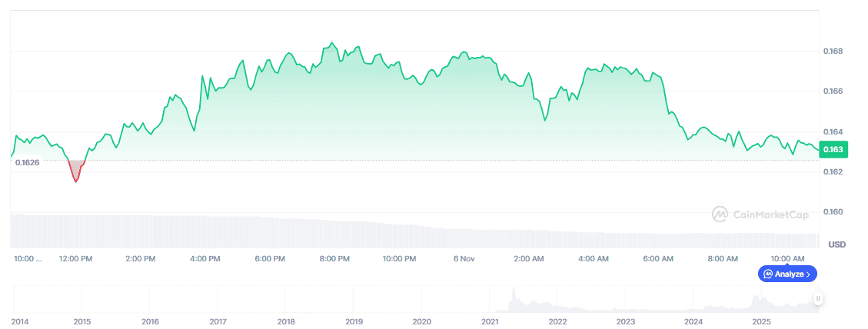This screenshot has width=868, height=329.
Task: Click the 0.160 price axis label
Action: pyautogui.click(x=833, y=211)
